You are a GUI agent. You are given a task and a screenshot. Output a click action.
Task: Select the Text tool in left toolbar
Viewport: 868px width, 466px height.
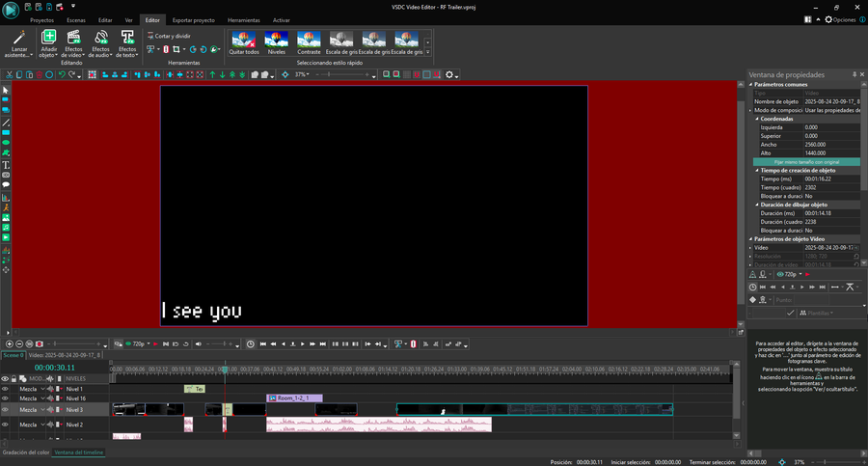click(x=6, y=165)
